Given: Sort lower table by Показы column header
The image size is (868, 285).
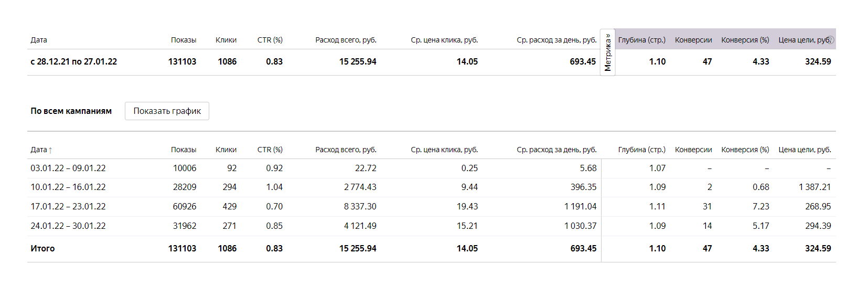Looking at the screenshot, I should click(x=184, y=150).
